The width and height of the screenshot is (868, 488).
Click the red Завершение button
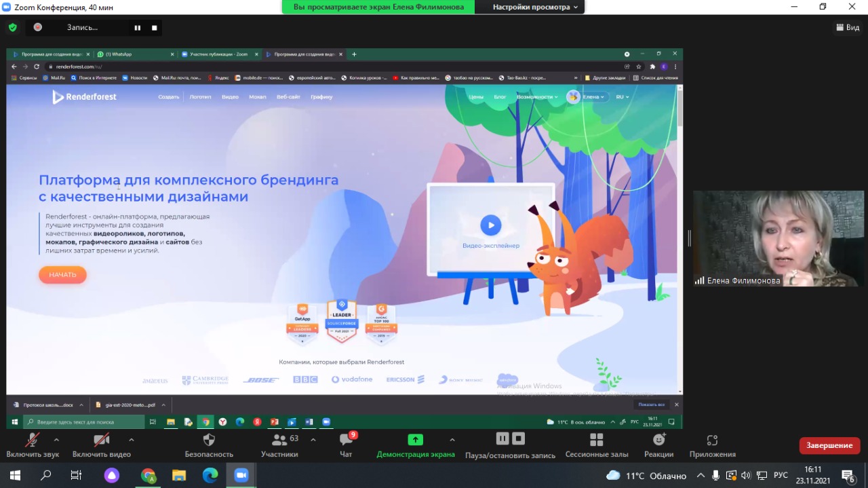point(829,445)
